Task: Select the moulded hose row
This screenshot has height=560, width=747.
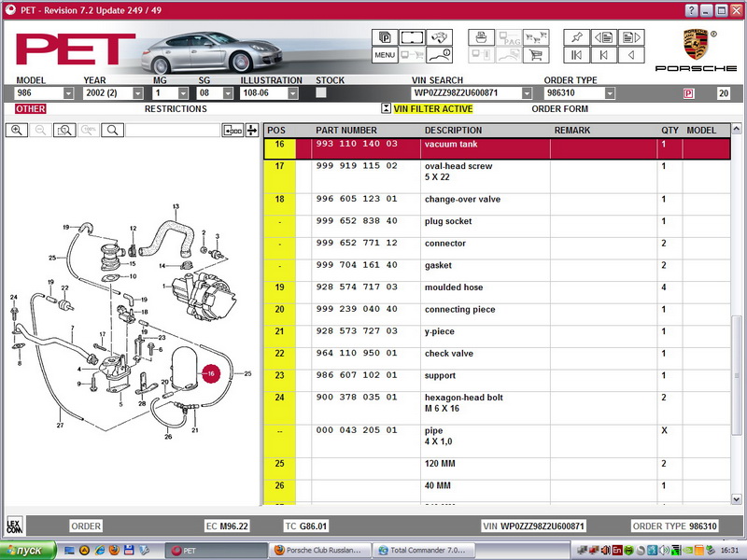Action: [x=497, y=292]
